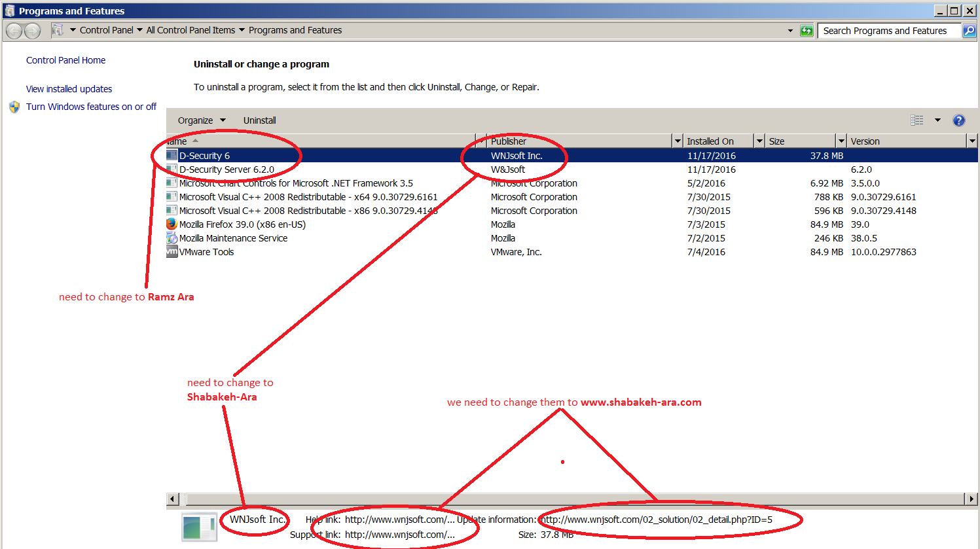Click Programs and Features in the breadcrumb

tap(295, 30)
